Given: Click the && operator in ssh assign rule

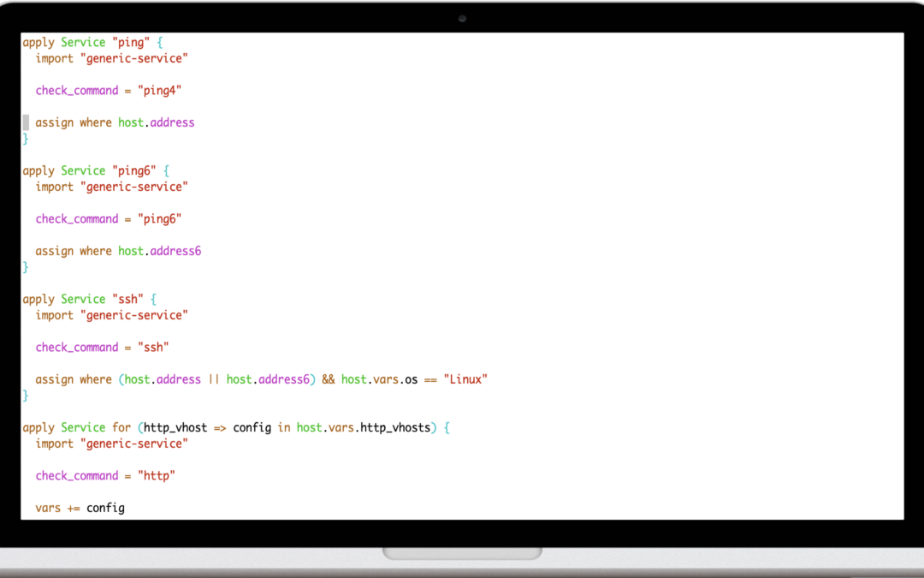Looking at the screenshot, I should pos(329,379).
